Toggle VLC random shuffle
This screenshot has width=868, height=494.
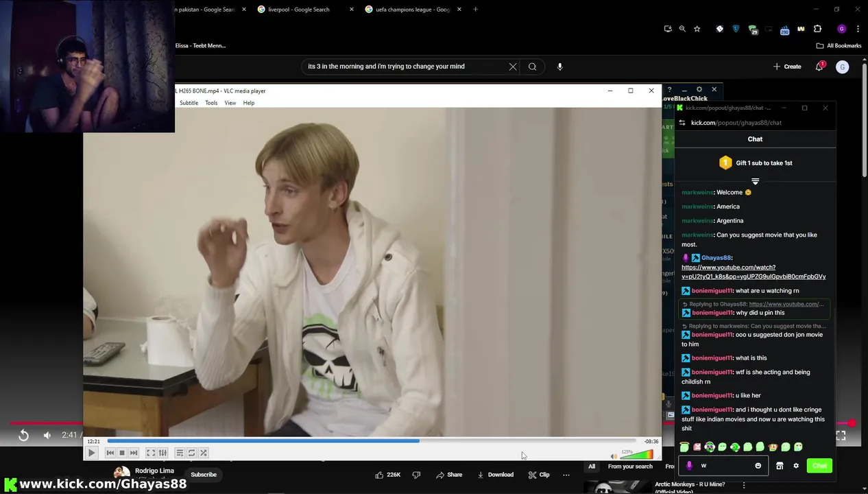(204, 453)
